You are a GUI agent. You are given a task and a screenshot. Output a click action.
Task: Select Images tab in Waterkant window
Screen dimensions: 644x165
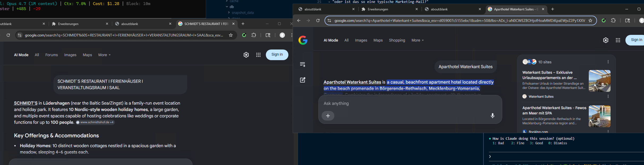coord(361,40)
